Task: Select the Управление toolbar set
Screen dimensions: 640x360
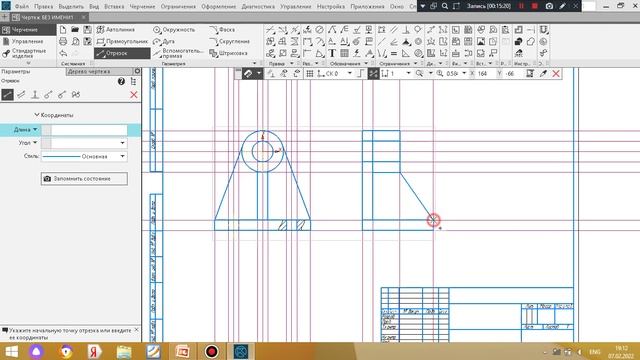Action: coord(27,41)
